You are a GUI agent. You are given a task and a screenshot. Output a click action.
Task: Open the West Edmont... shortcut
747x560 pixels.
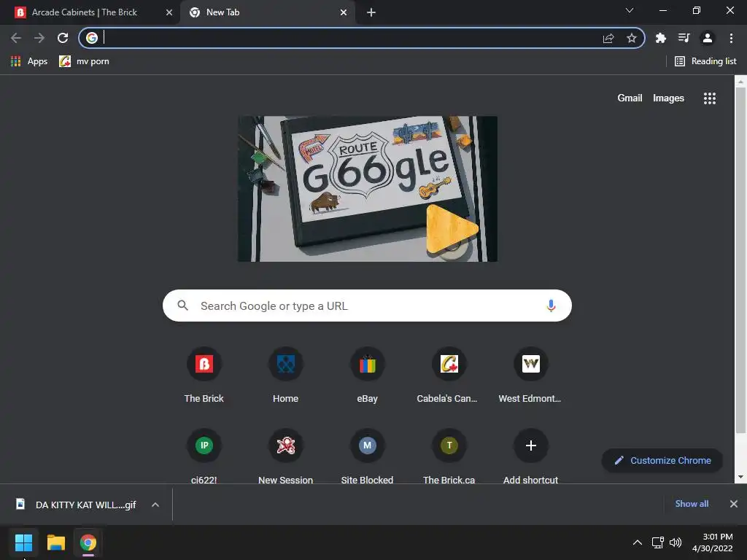(x=531, y=376)
